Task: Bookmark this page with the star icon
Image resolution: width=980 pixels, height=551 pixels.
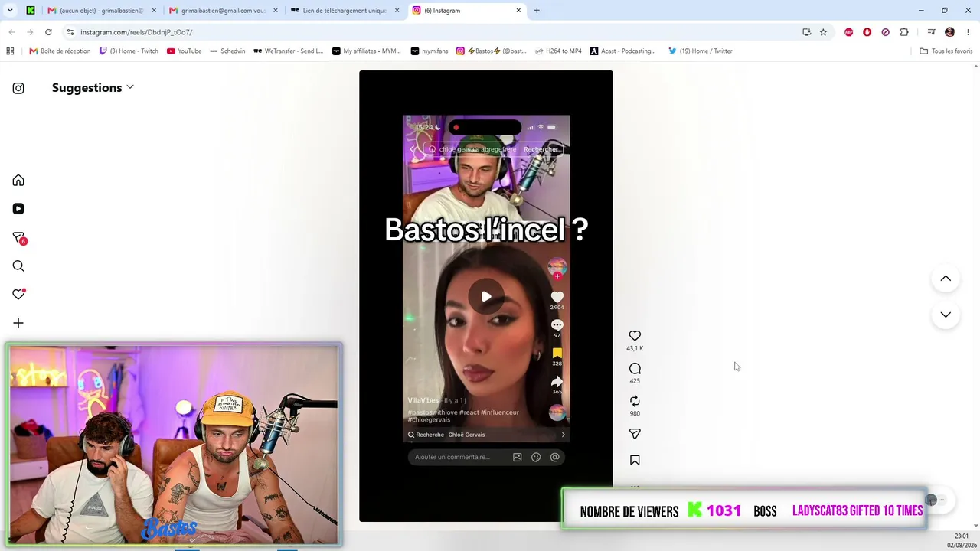Action: tap(823, 32)
